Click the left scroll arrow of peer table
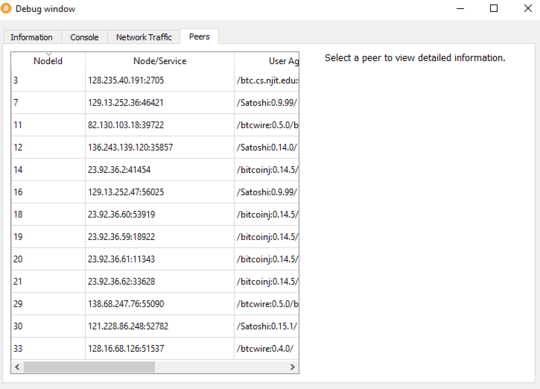This screenshot has width=540, height=389. tap(17, 367)
